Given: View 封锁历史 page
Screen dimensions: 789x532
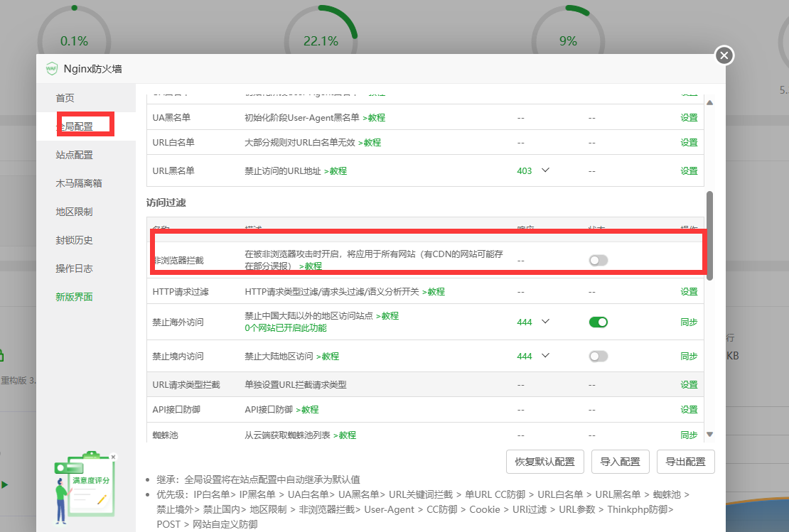Looking at the screenshot, I should [x=75, y=240].
